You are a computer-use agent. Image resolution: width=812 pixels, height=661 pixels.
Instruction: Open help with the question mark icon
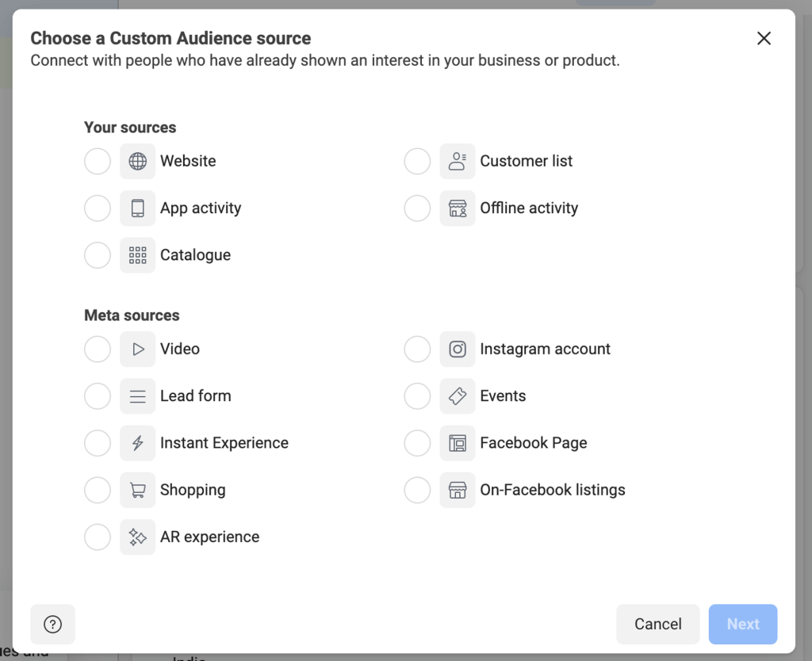pyautogui.click(x=53, y=625)
